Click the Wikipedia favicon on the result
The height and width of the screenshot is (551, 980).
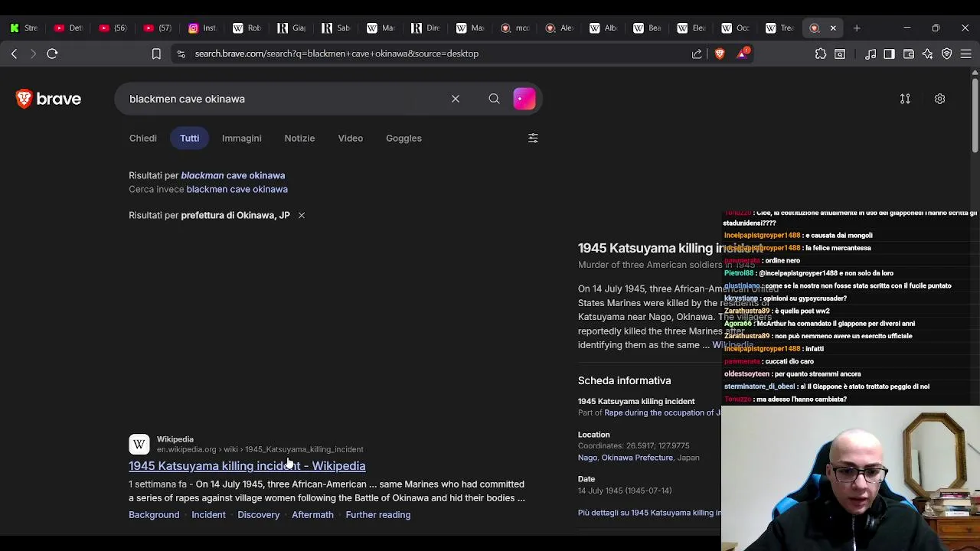pyautogui.click(x=139, y=445)
